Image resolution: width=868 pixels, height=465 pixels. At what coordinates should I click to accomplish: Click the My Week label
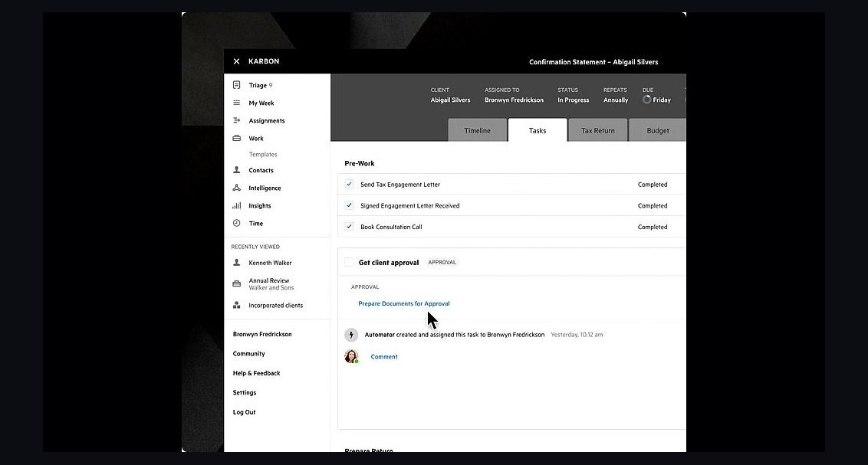pos(261,103)
